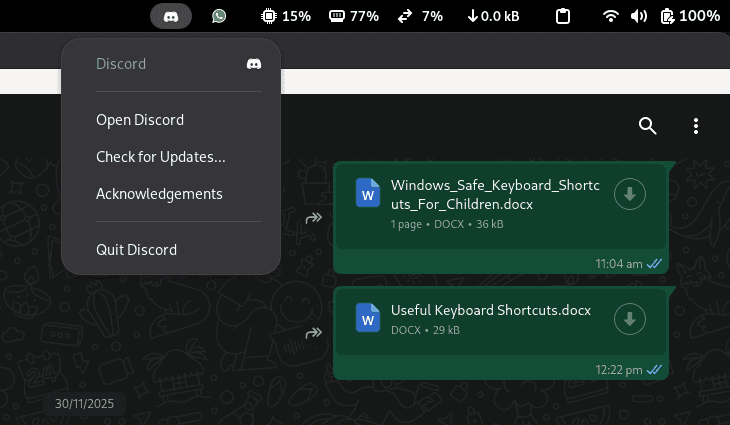Select Open Discord from the tray menu
Viewport: 730px width, 425px height.
click(x=140, y=120)
